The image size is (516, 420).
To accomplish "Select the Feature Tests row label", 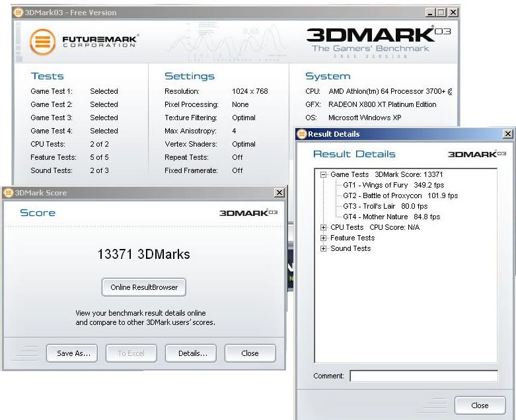I will 352,238.
